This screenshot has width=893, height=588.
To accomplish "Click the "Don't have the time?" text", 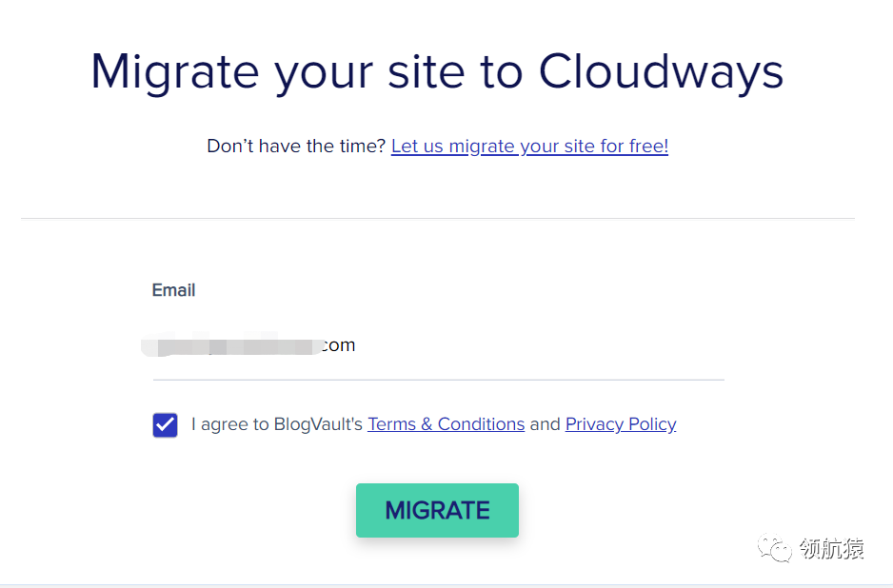I will pos(296,147).
